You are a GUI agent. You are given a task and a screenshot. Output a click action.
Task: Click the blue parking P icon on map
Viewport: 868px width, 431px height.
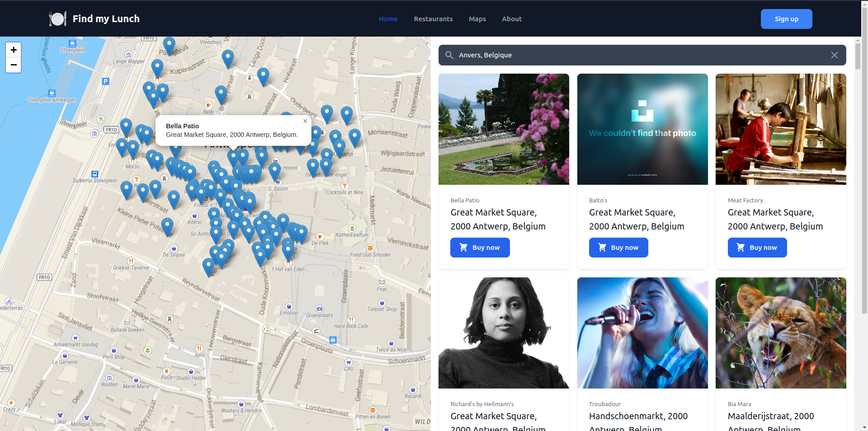click(x=106, y=81)
